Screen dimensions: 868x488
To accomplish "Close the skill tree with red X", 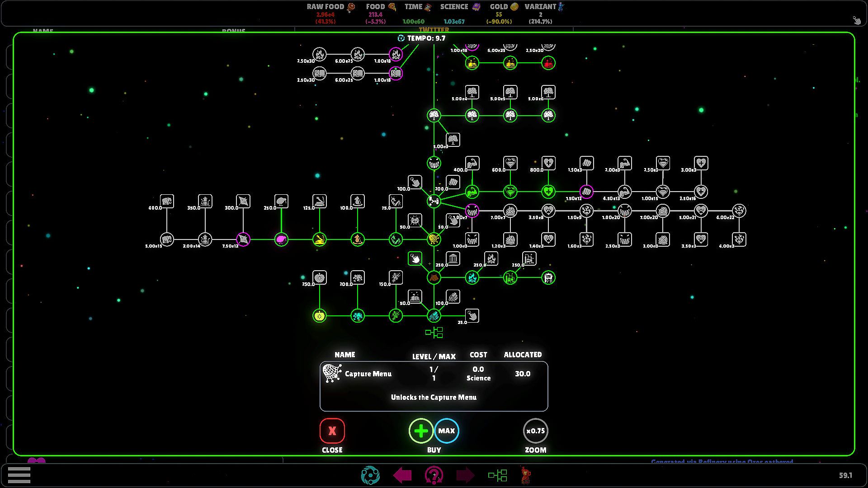I will [x=332, y=431].
